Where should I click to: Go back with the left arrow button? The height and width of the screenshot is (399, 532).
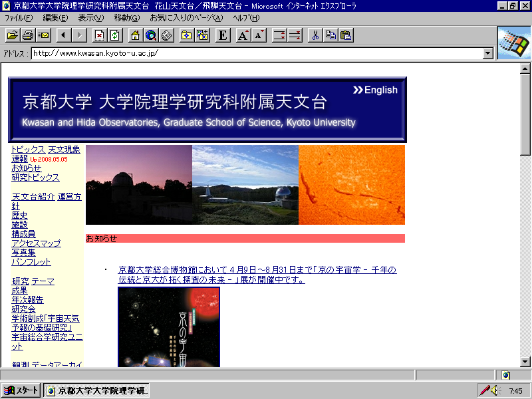(x=63, y=35)
